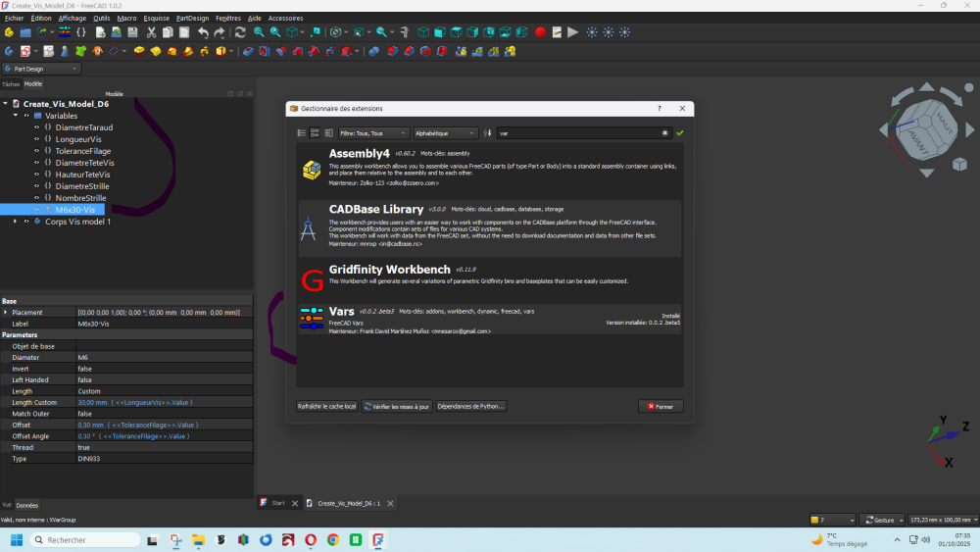Toggle visibility of Corps Vis model 1
The image size is (980, 552).
pos(26,222)
